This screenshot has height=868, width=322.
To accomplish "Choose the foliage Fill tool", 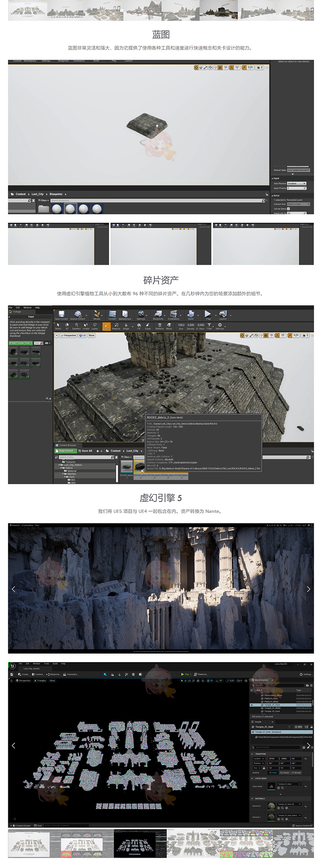I will (139, 326).
